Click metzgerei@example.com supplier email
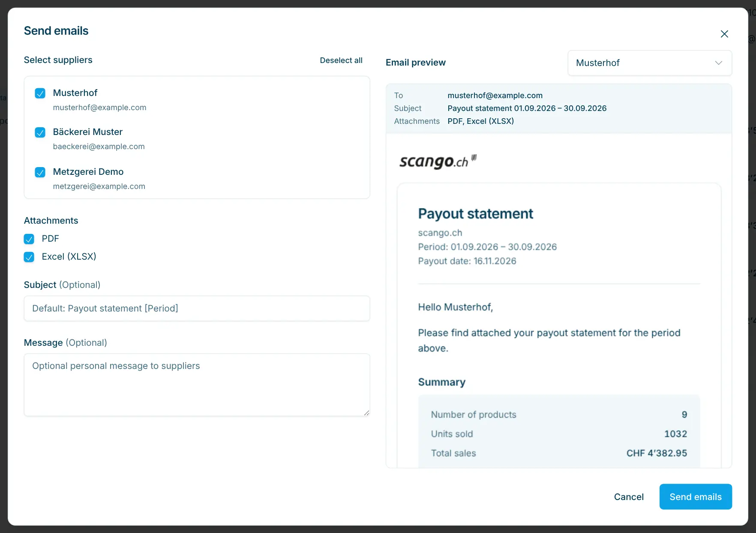Screen dimensions: 756x533 point(99,186)
